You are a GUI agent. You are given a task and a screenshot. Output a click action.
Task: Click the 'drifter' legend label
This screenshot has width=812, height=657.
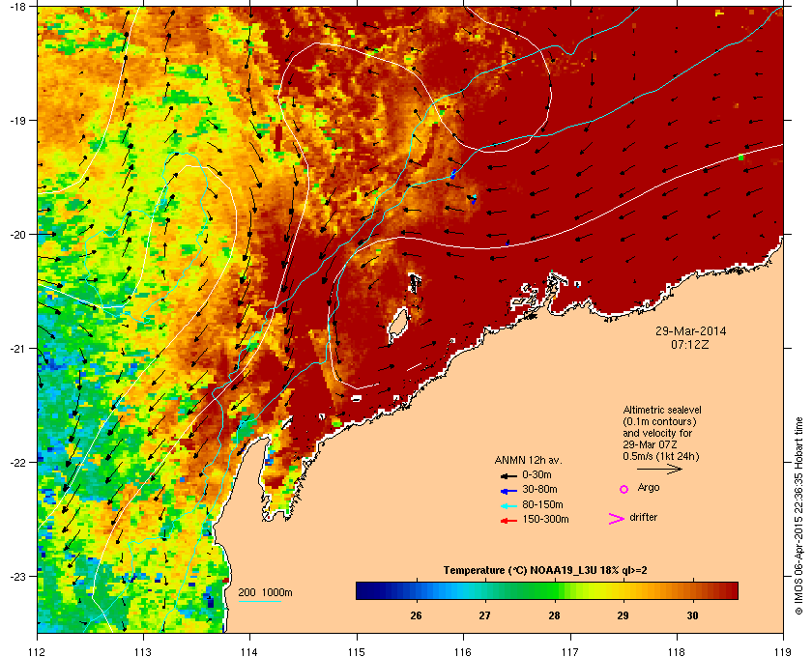[643, 517]
